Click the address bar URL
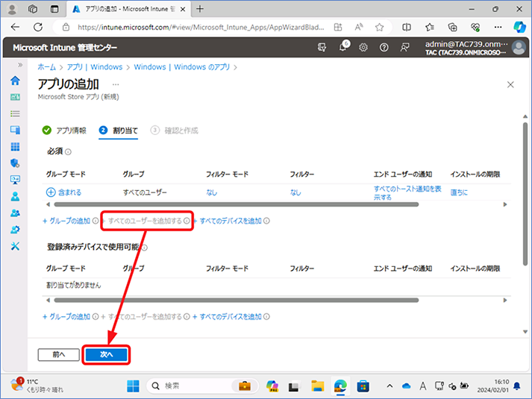Image resolution: width=532 pixels, height=399 pixels. (201, 27)
